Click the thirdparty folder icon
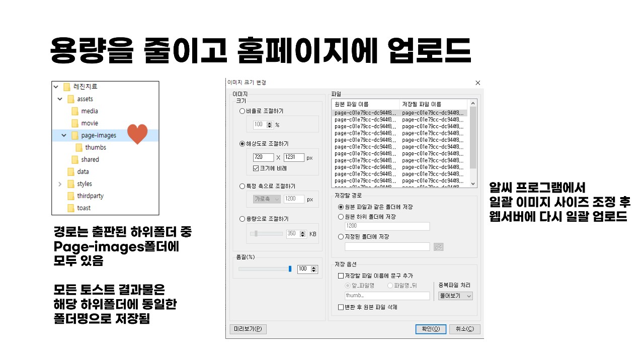Viewport: 644px width, 362px height. (x=71, y=196)
